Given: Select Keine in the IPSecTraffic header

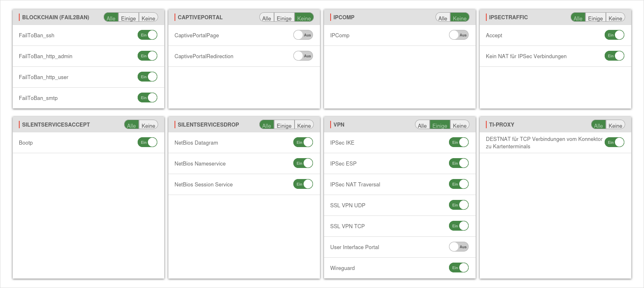Looking at the screenshot, I should point(615,18).
